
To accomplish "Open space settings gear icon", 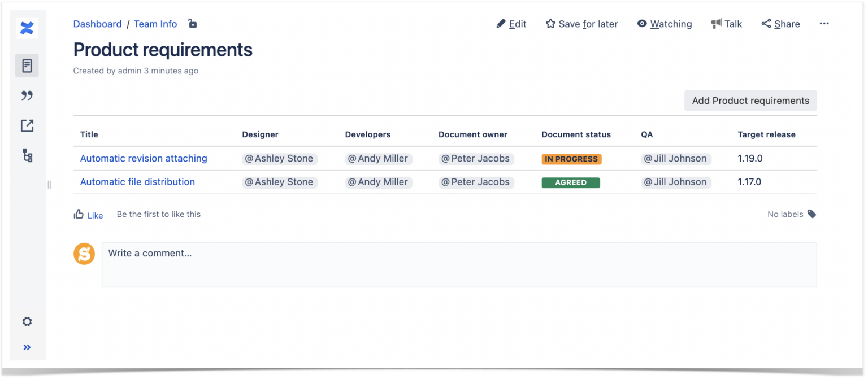I will coord(27,321).
